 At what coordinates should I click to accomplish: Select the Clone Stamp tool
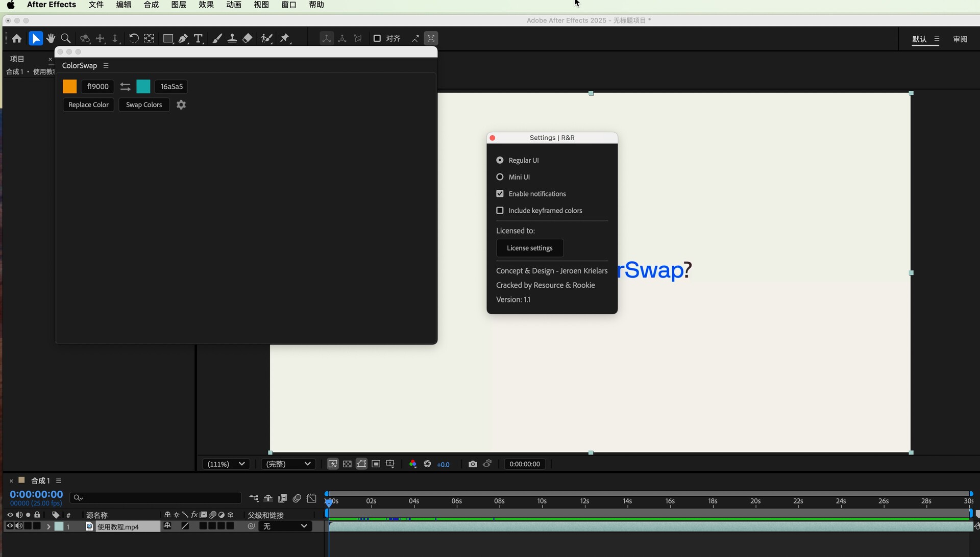[232, 39]
